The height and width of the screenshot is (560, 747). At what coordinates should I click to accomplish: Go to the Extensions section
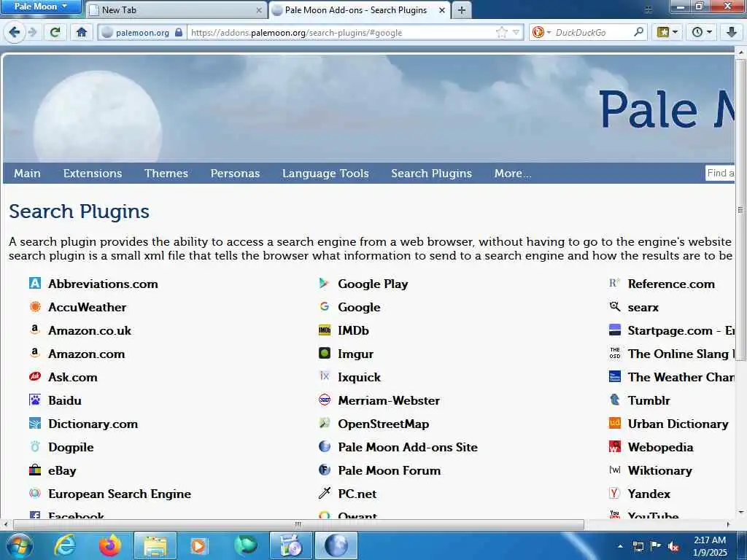pos(93,174)
